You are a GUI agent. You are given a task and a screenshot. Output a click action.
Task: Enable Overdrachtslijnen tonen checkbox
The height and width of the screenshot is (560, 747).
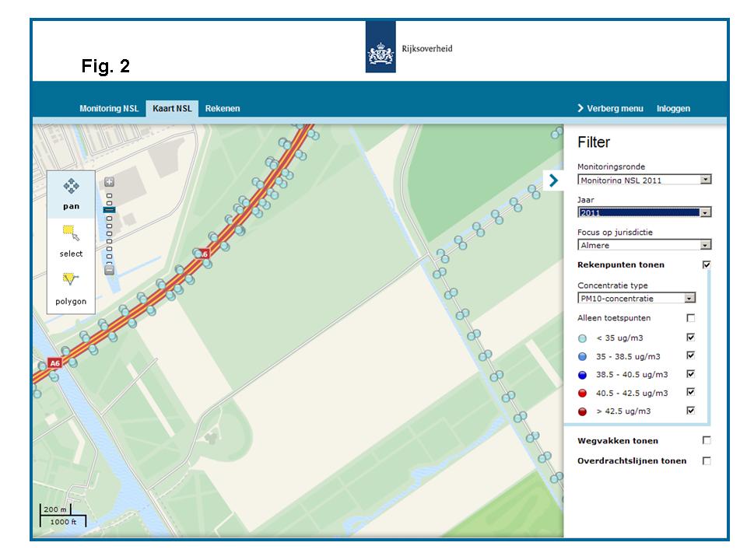[x=707, y=461]
